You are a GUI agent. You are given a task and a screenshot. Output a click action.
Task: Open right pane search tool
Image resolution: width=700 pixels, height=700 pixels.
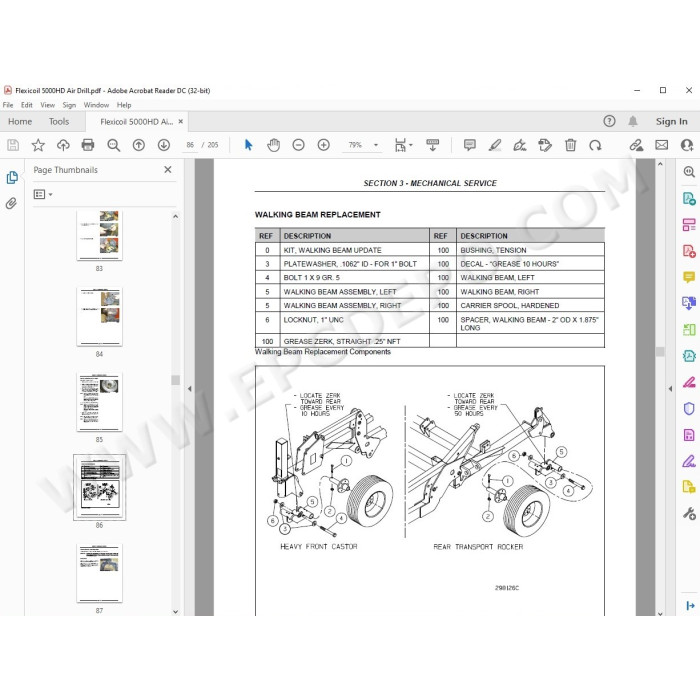tap(689, 172)
